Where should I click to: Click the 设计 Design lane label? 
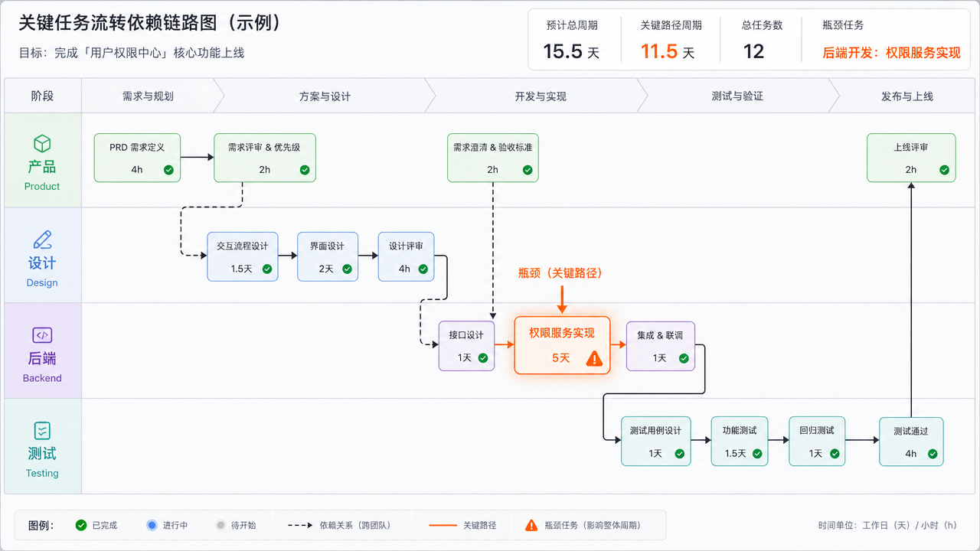point(42,271)
